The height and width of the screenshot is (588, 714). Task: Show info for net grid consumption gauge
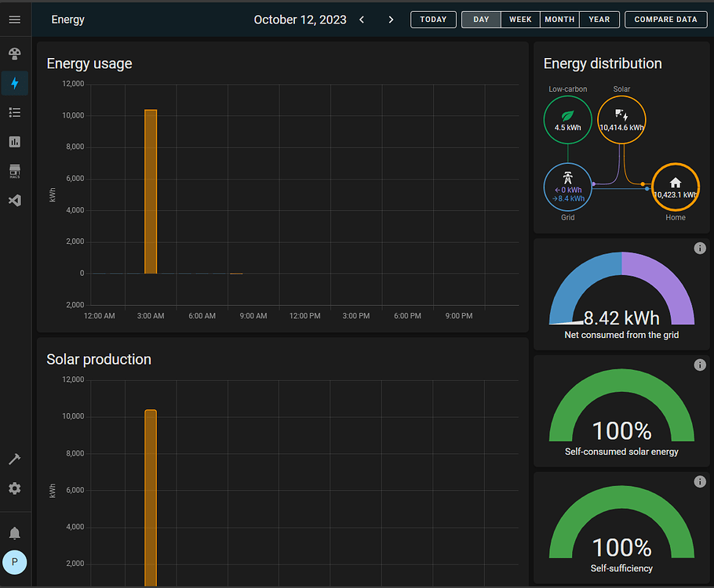(700, 249)
